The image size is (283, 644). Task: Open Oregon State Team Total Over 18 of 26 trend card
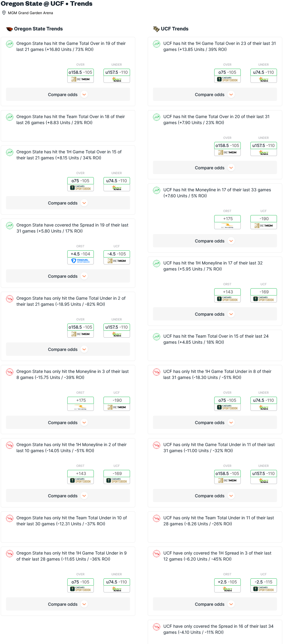[68, 126]
